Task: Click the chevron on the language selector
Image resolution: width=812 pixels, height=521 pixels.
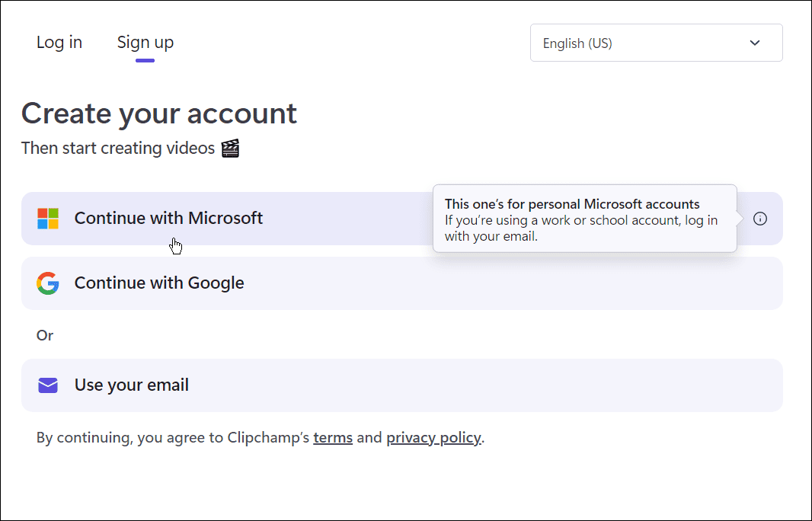Action: (754, 43)
